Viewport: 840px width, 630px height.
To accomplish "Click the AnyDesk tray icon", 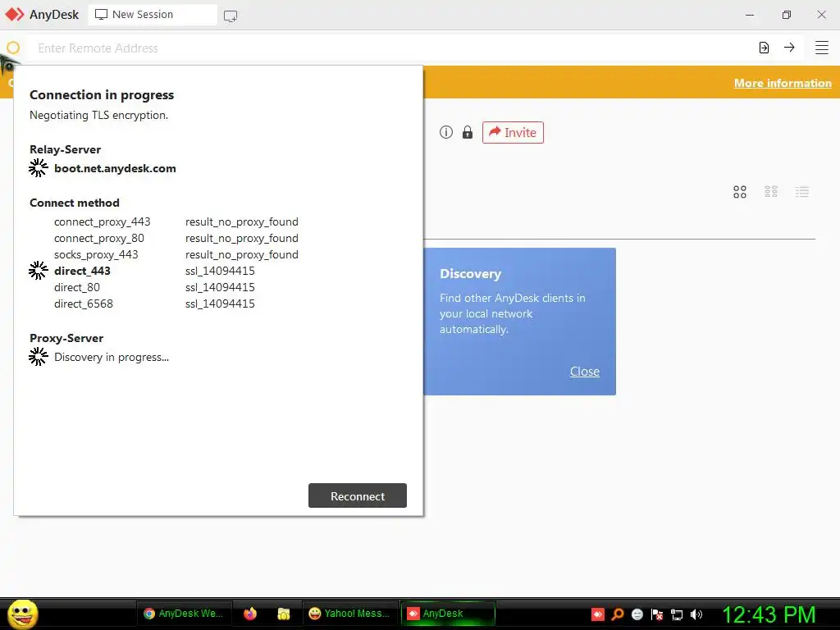I will [x=598, y=614].
